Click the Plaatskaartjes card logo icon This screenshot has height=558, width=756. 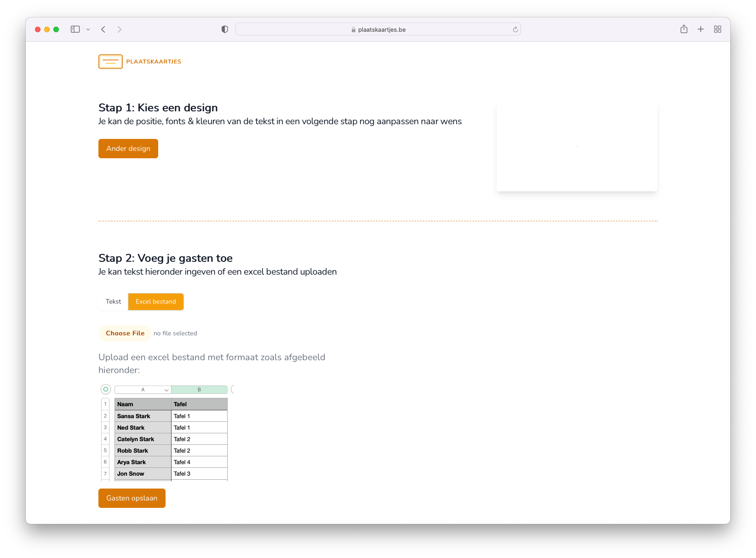110,62
